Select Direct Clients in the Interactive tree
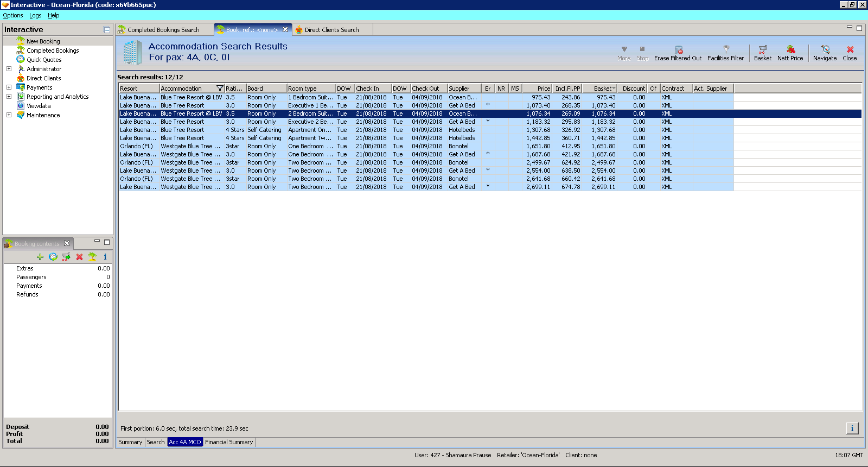The width and height of the screenshot is (868, 467). coord(44,78)
